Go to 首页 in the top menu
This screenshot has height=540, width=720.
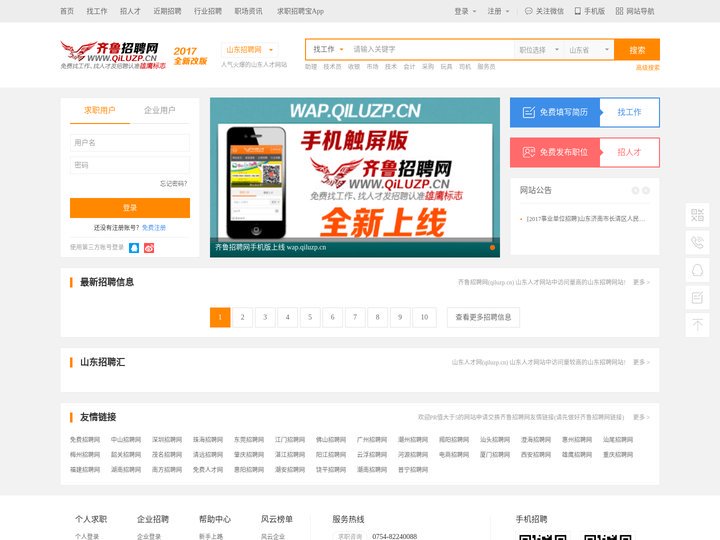pos(67,11)
